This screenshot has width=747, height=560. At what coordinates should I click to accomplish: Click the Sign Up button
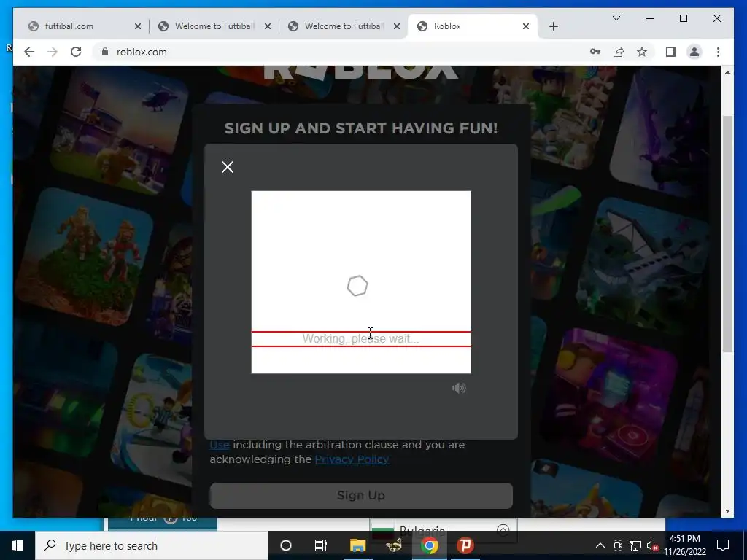pyautogui.click(x=361, y=496)
